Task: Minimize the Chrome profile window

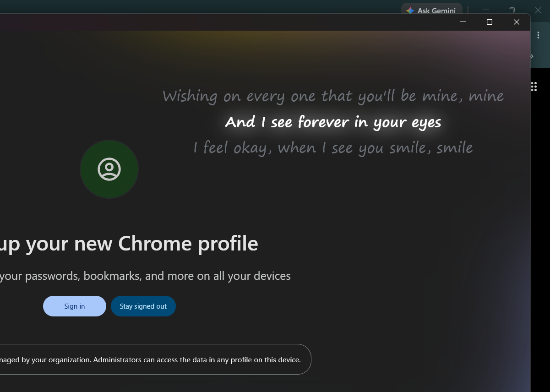Action: [463, 22]
